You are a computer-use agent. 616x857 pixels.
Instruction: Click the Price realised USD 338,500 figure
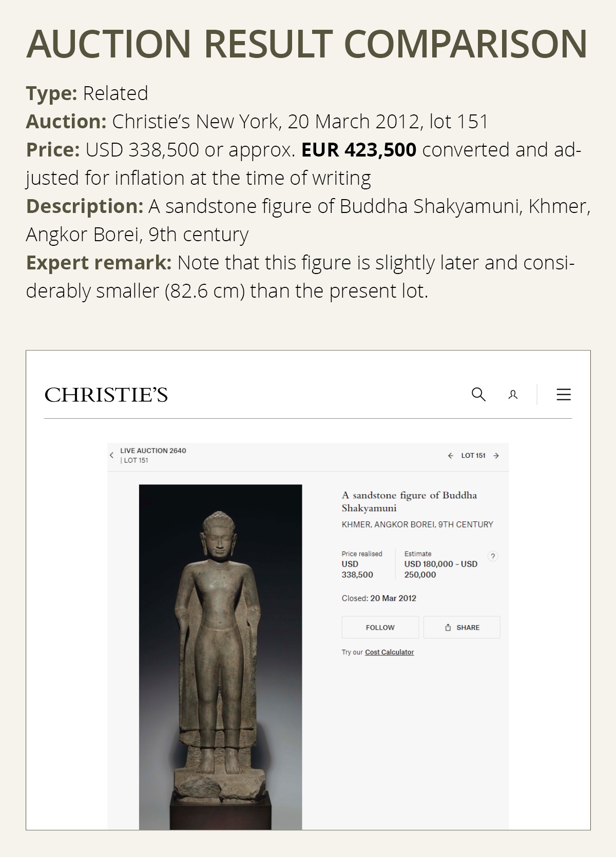(x=358, y=570)
